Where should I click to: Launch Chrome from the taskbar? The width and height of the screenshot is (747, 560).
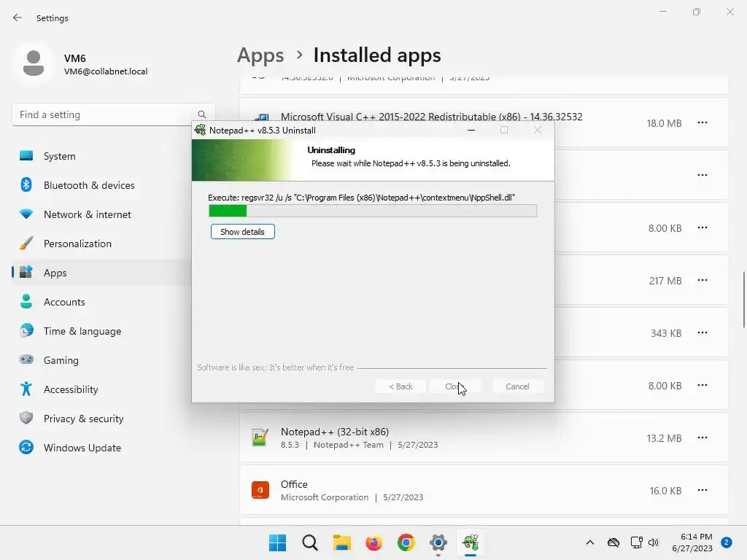coord(406,542)
